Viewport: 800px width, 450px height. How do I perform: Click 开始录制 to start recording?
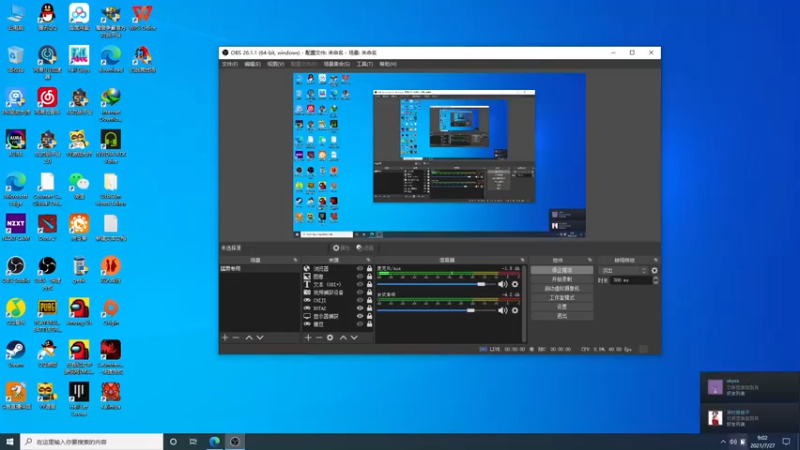[x=562, y=279]
